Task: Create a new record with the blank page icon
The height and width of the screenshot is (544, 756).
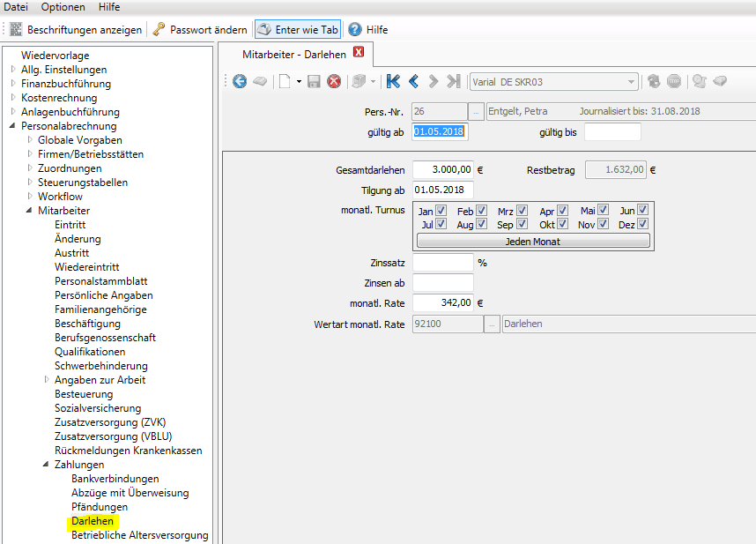Action: coord(285,81)
